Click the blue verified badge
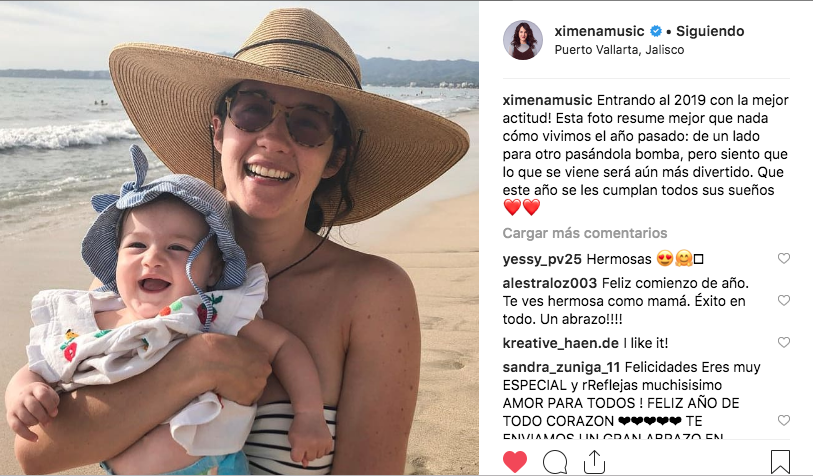This screenshot has width=813, height=476. (656, 31)
